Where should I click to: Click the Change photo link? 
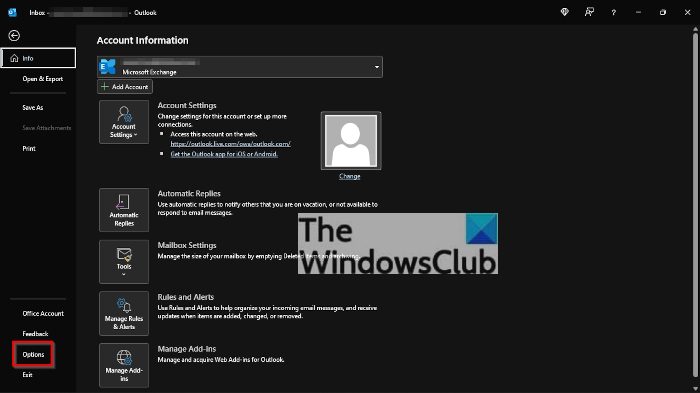(350, 176)
